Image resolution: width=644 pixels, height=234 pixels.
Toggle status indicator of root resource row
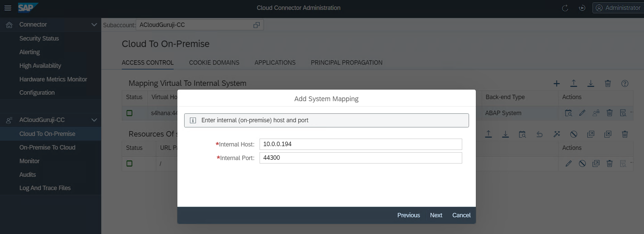[x=129, y=163]
